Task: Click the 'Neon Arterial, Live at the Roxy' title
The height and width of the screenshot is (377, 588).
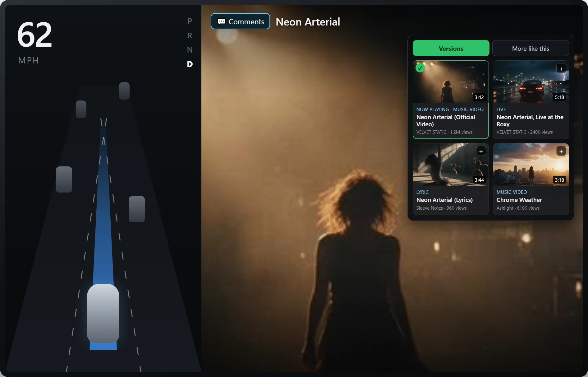Action: 530,121
